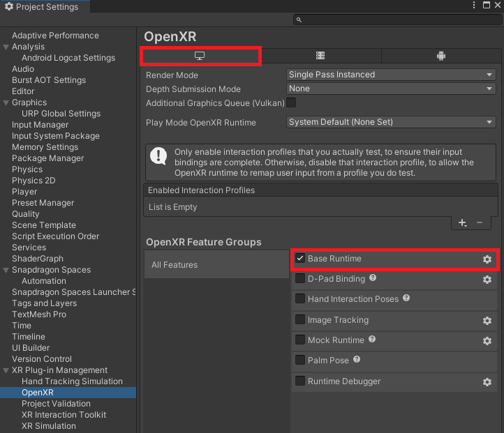Remove interaction profile with minus button
This screenshot has width=504, height=433.
480,222
